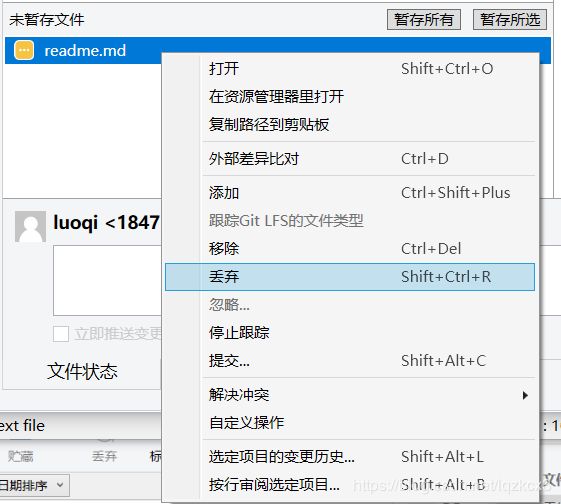
Task: Choose 在资源管理器里打开 menu entry
Action: 350,96
